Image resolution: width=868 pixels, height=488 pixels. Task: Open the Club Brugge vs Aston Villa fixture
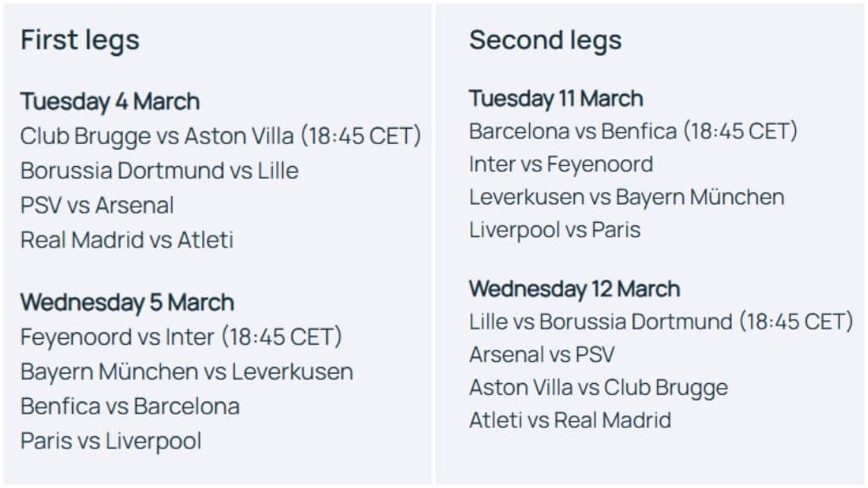(220, 136)
